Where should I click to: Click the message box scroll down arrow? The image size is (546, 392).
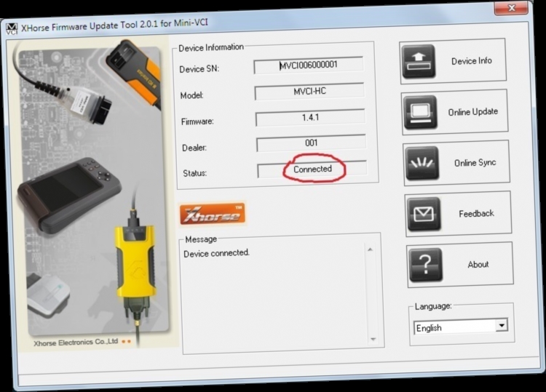[x=373, y=339]
